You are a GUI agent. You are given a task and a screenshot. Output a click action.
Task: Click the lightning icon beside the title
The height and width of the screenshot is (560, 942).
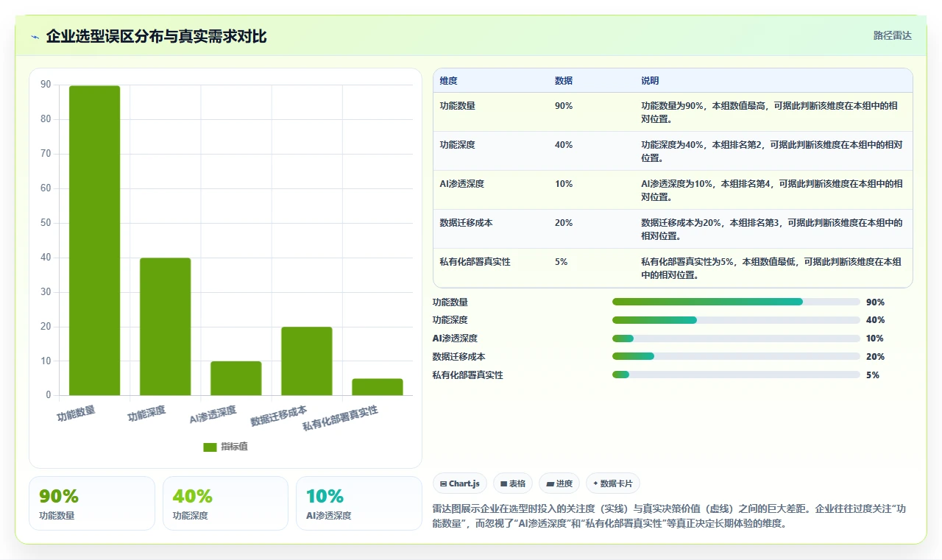[x=35, y=37]
